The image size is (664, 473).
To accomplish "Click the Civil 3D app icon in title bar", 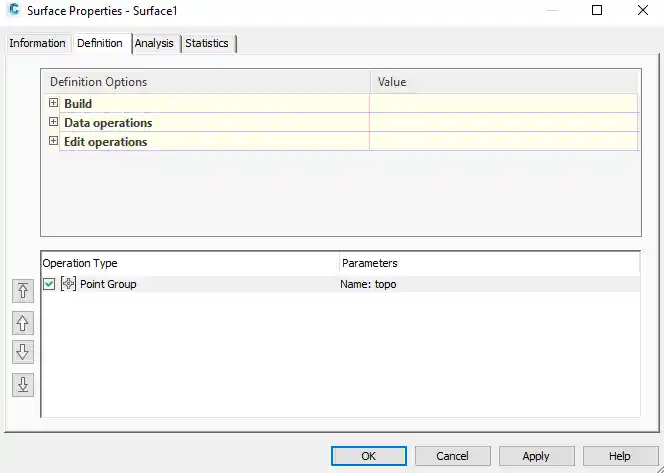I will (14, 11).
